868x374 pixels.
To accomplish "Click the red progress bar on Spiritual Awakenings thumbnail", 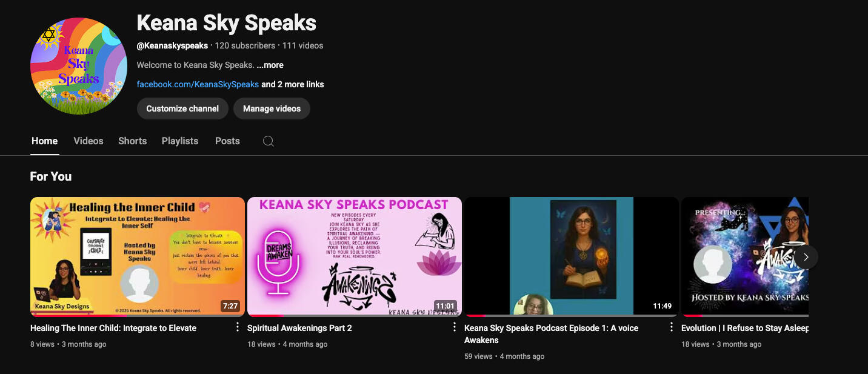I will pyautogui.click(x=265, y=316).
